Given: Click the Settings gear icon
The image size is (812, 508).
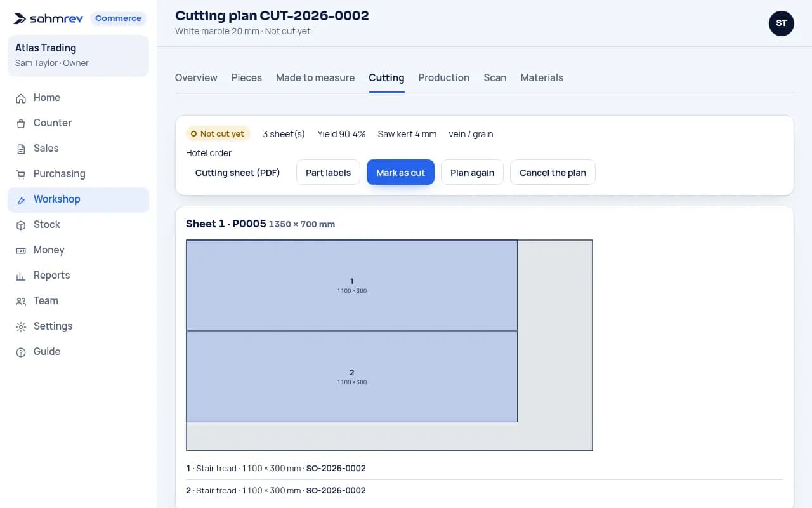Looking at the screenshot, I should coord(21,326).
